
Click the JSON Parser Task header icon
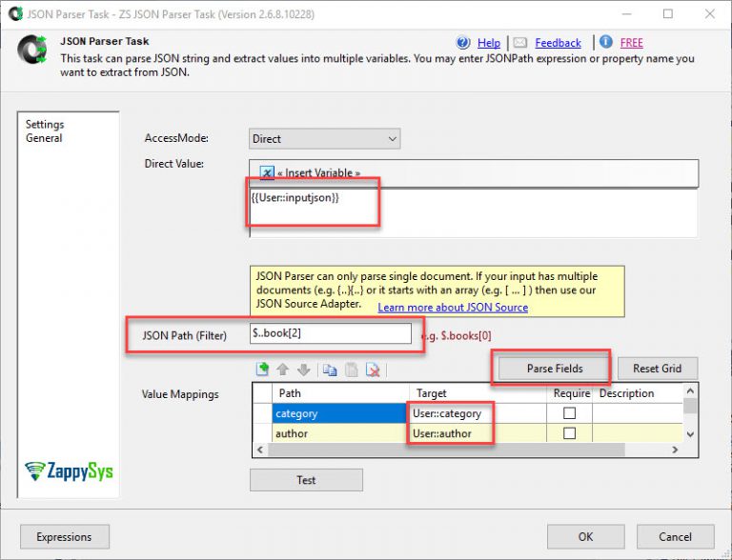32,50
